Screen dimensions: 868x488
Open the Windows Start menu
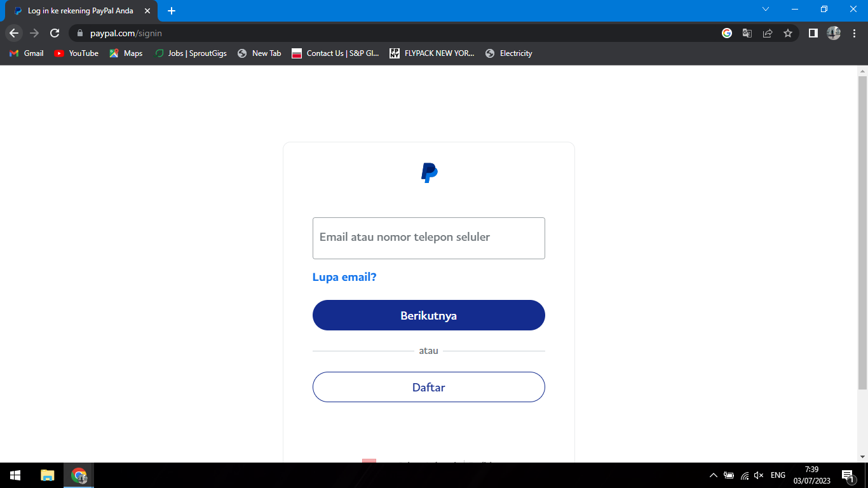(15, 475)
